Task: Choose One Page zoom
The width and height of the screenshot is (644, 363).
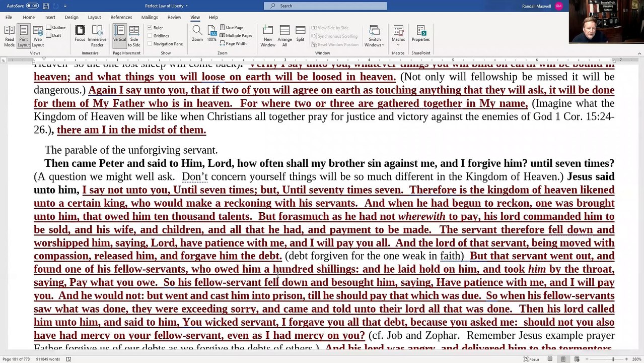Action: [x=231, y=28]
